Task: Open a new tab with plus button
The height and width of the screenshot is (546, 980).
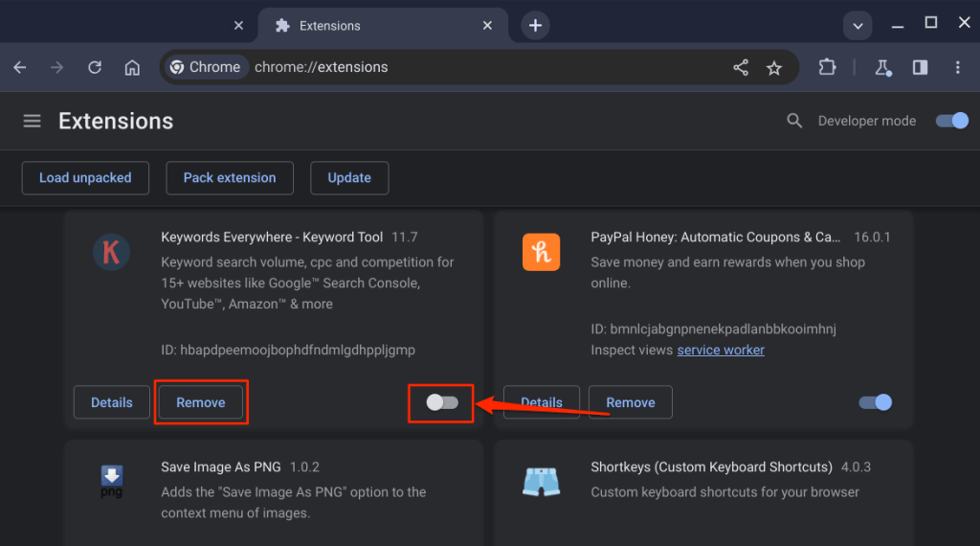Action: [x=535, y=26]
